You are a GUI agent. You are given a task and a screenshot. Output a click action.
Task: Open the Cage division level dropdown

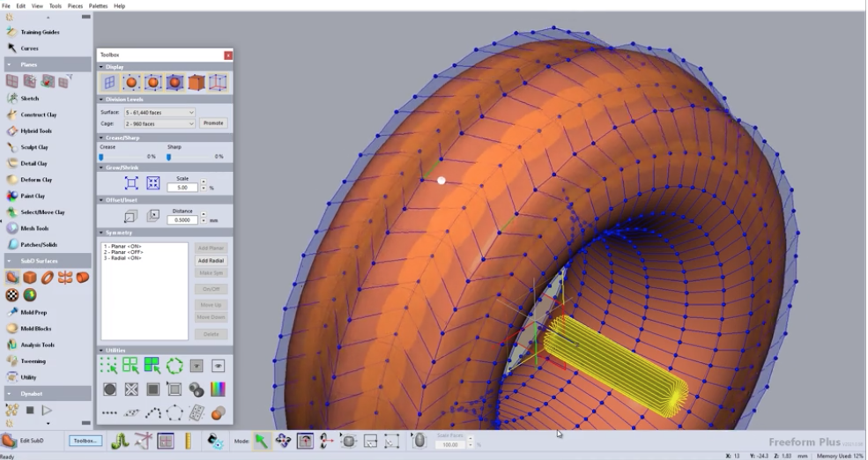click(160, 123)
